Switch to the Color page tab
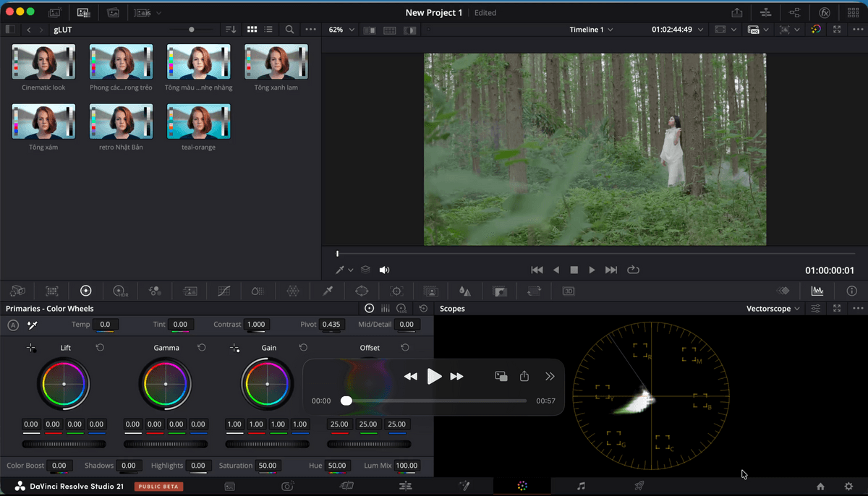The image size is (868, 496). pos(522,487)
